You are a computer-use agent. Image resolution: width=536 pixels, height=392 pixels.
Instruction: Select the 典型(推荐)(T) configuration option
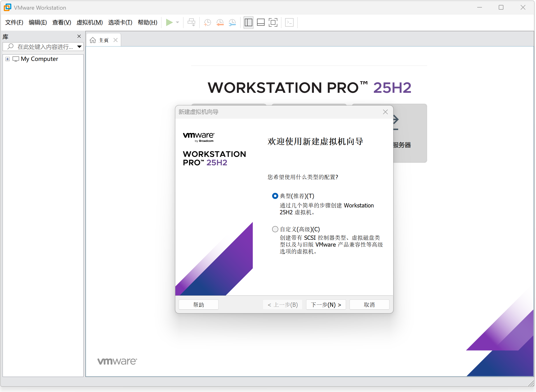click(x=275, y=196)
